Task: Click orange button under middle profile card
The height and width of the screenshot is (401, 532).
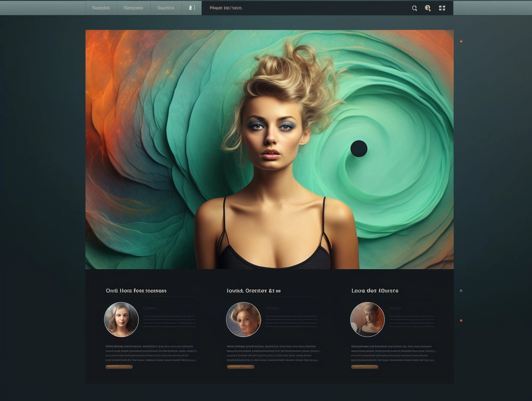Action: pyautogui.click(x=241, y=367)
